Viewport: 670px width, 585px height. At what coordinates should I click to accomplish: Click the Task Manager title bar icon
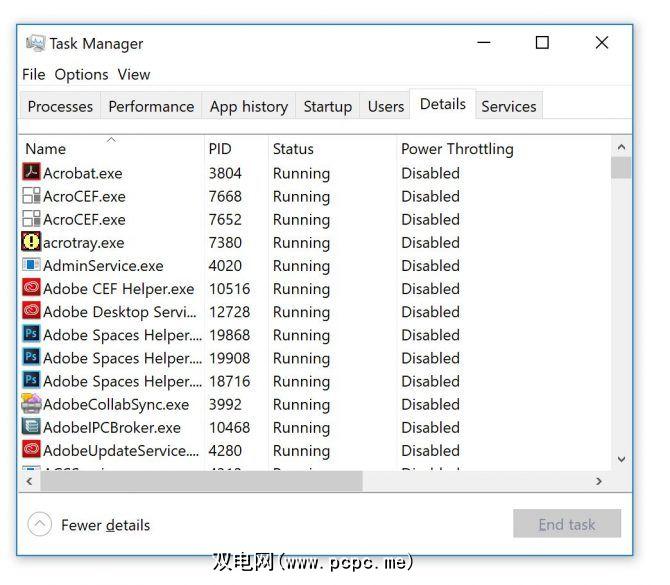tap(35, 43)
